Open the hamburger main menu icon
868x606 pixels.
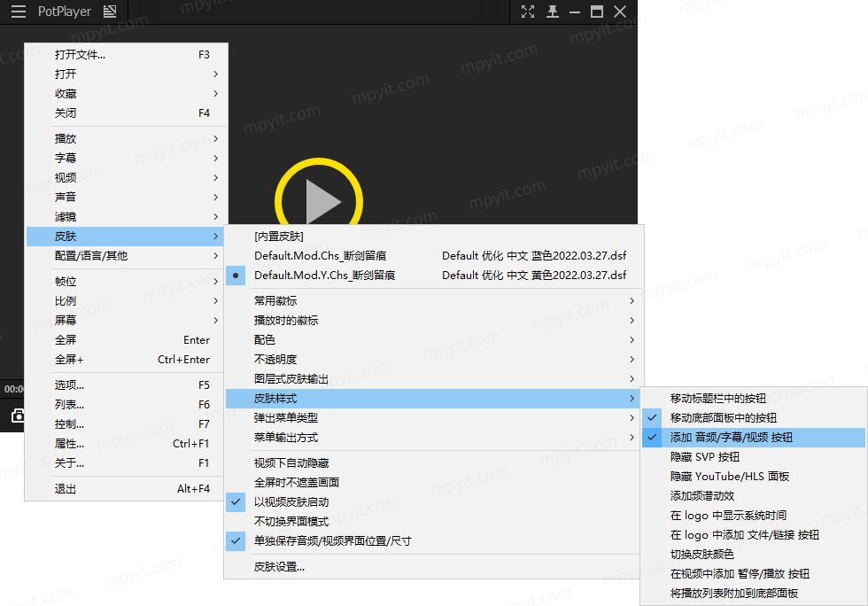(x=19, y=12)
